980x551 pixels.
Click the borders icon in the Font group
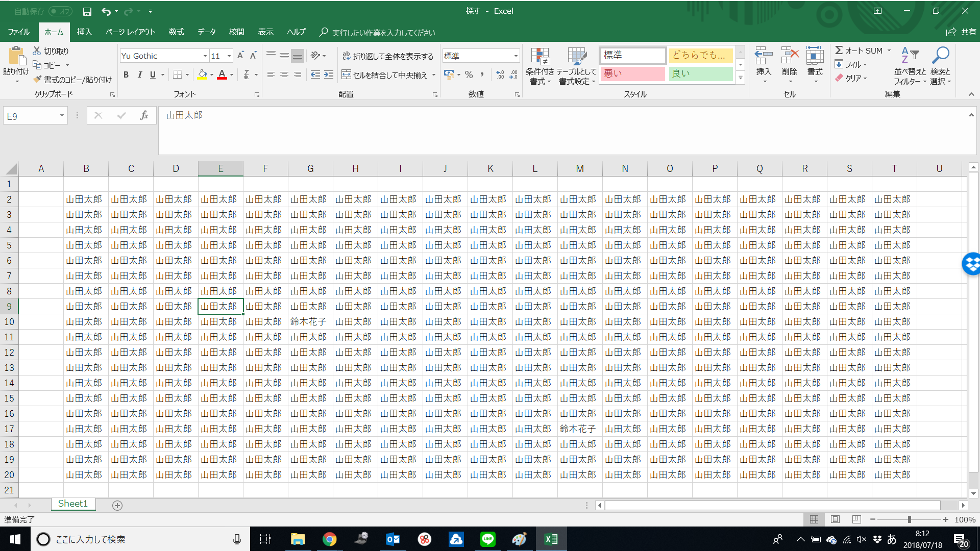177,74
